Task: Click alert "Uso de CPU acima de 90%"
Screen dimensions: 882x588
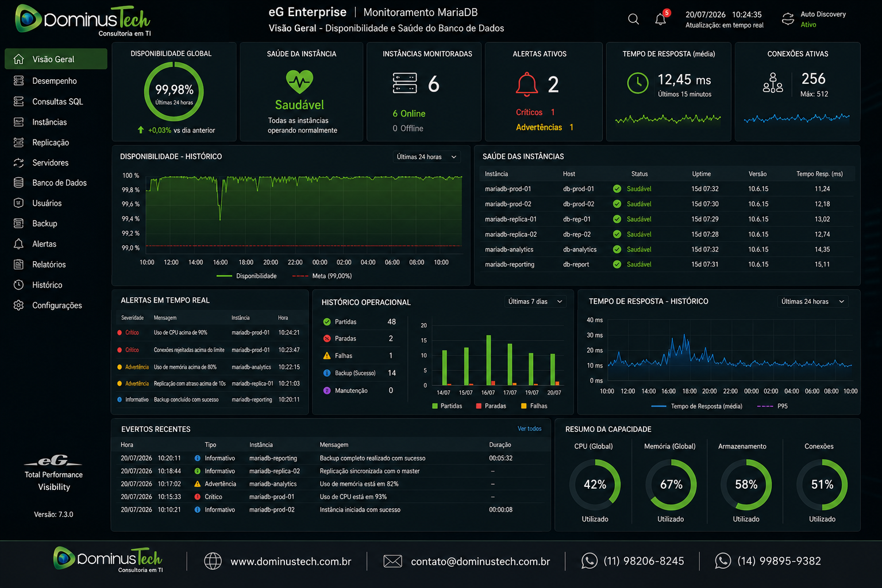Action: click(x=180, y=332)
